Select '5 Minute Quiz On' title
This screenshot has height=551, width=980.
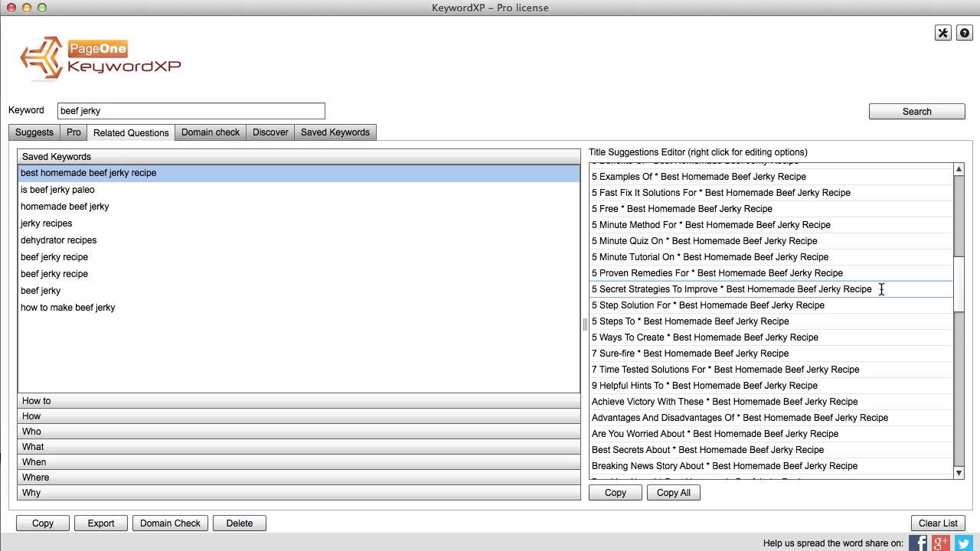(771, 241)
